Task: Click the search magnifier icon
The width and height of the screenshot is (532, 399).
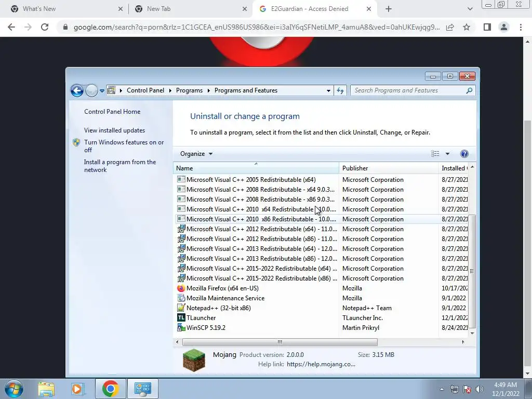Action: 469,90
